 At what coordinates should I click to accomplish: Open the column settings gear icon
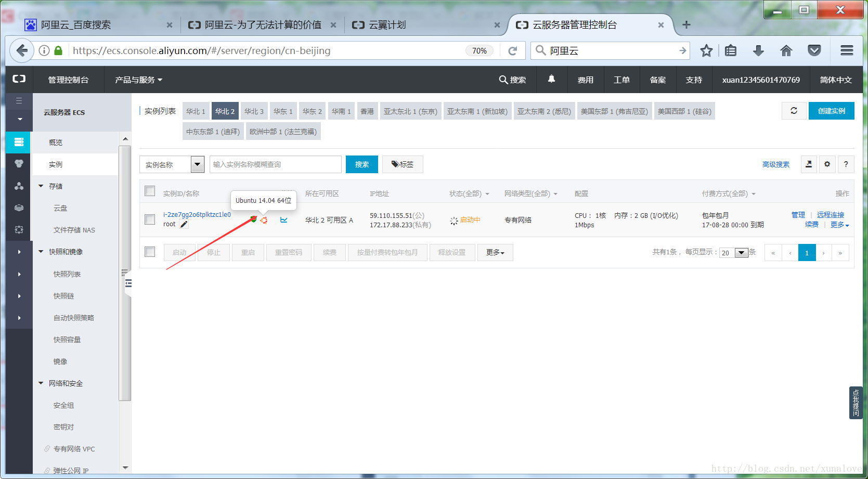[827, 164]
